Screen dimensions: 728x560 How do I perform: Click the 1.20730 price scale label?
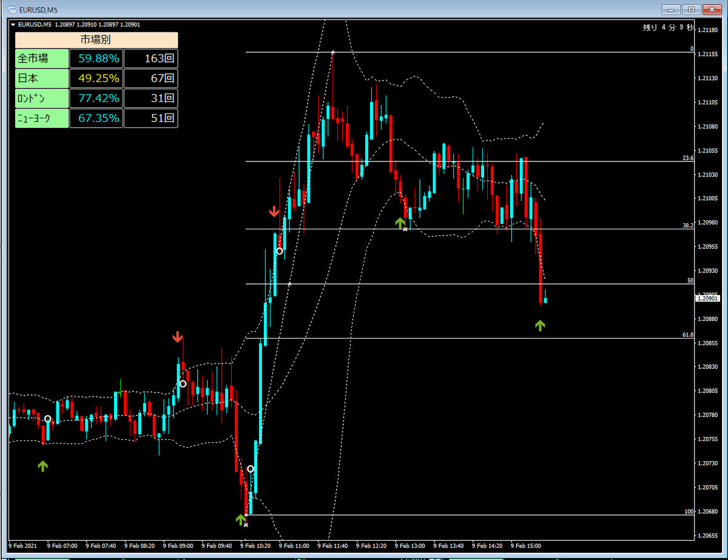[x=707, y=464]
